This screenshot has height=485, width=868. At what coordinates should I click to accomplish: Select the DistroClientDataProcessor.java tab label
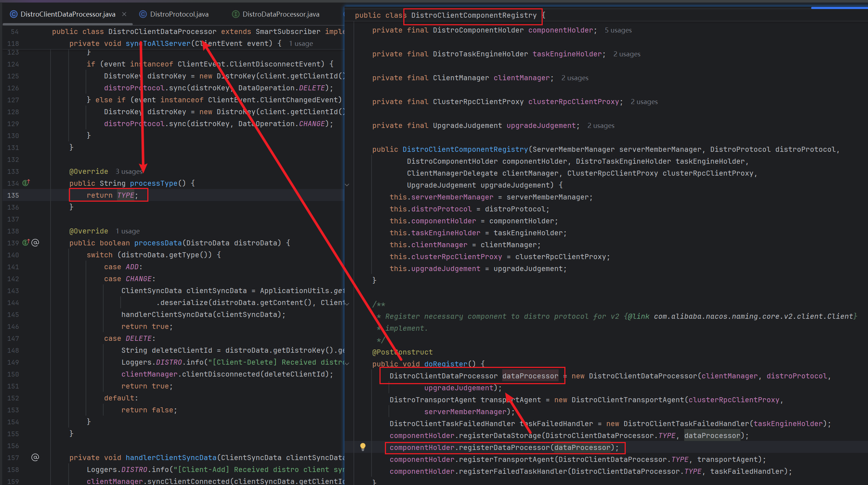68,14
